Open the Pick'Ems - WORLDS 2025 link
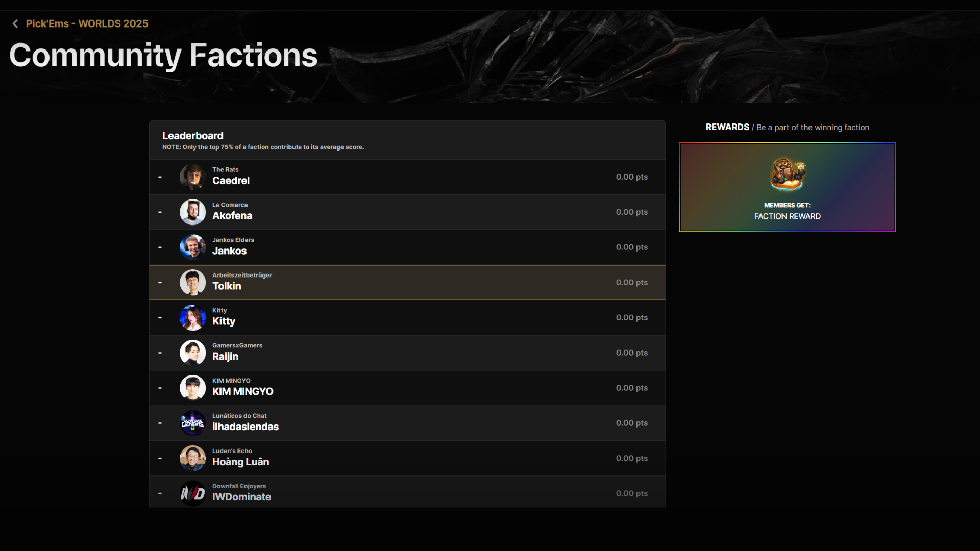980x551 pixels. pyautogui.click(x=87, y=24)
